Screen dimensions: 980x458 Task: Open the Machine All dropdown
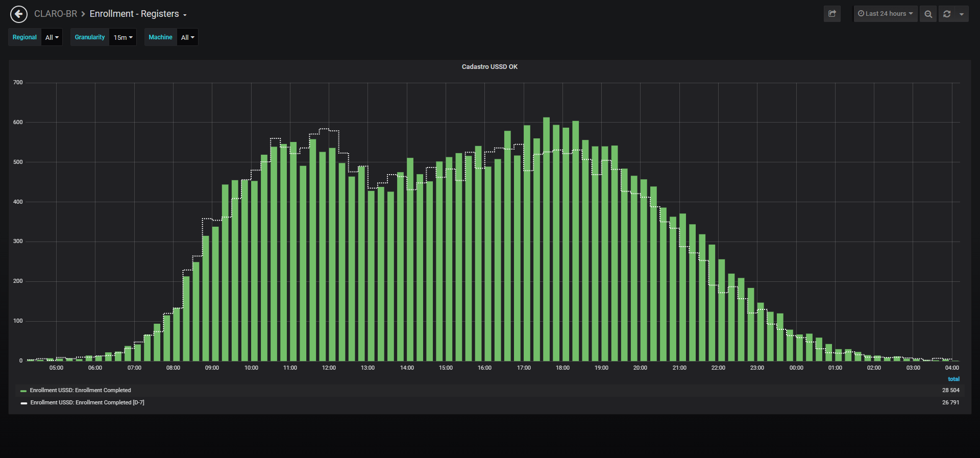[187, 37]
